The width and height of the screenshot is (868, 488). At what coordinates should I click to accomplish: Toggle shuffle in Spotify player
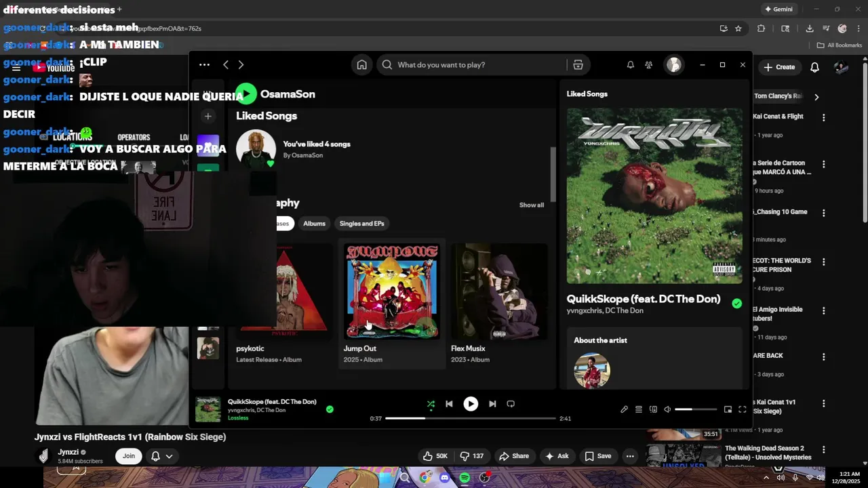tap(431, 404)
